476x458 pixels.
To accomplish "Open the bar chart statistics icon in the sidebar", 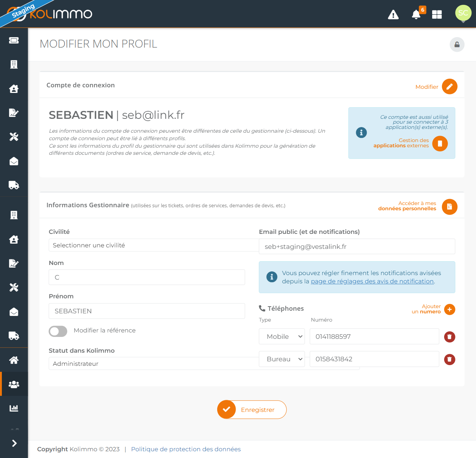I will pos(14,408).
